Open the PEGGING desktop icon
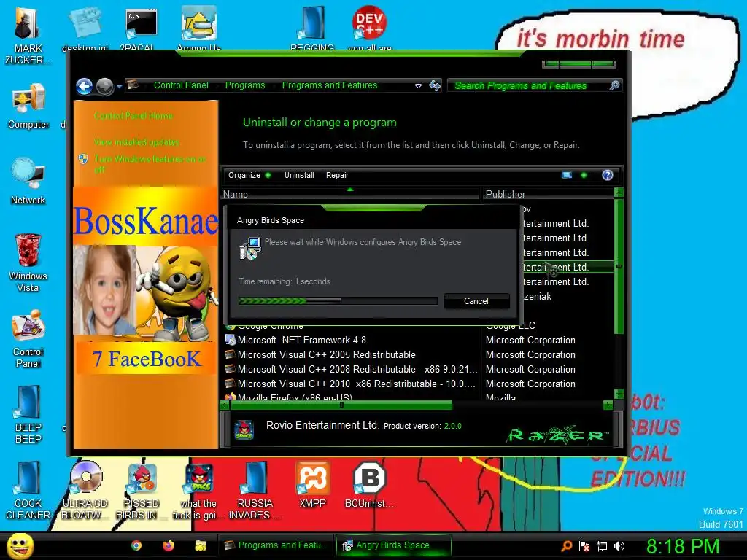The height and width of the screenshot is (560, 747). [312, 28]
